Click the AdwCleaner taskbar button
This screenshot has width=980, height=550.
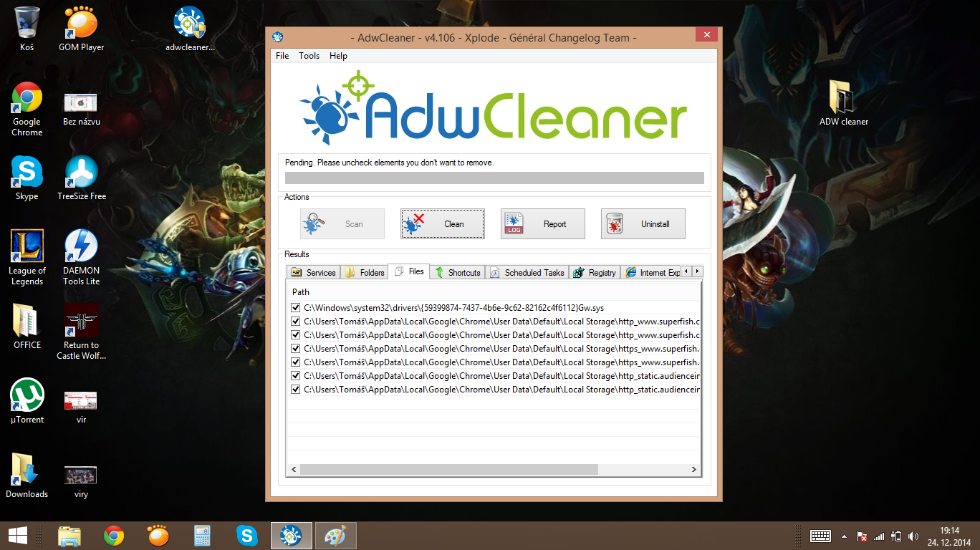pos(292,536)
